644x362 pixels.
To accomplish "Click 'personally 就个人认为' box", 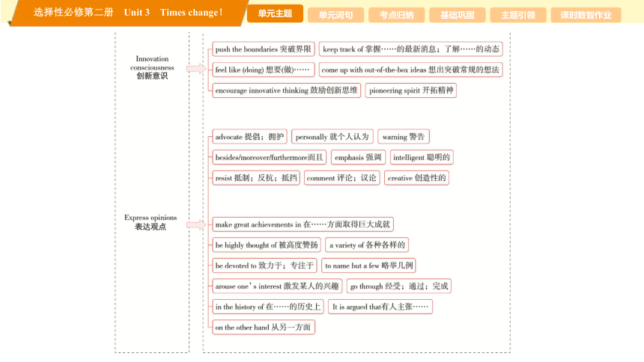I will click(332, 137).
